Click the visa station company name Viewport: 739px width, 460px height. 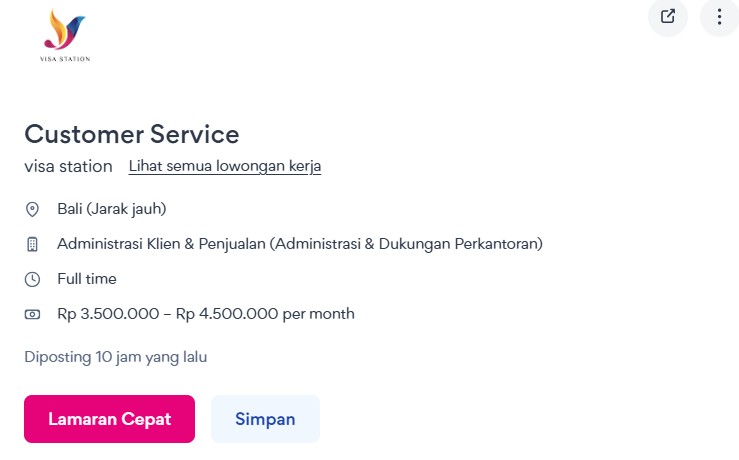[68, 166]
